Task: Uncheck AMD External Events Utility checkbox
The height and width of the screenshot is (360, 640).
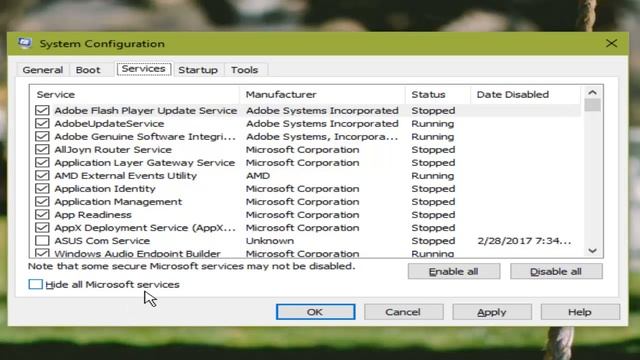Action: [x=42, y=176]
